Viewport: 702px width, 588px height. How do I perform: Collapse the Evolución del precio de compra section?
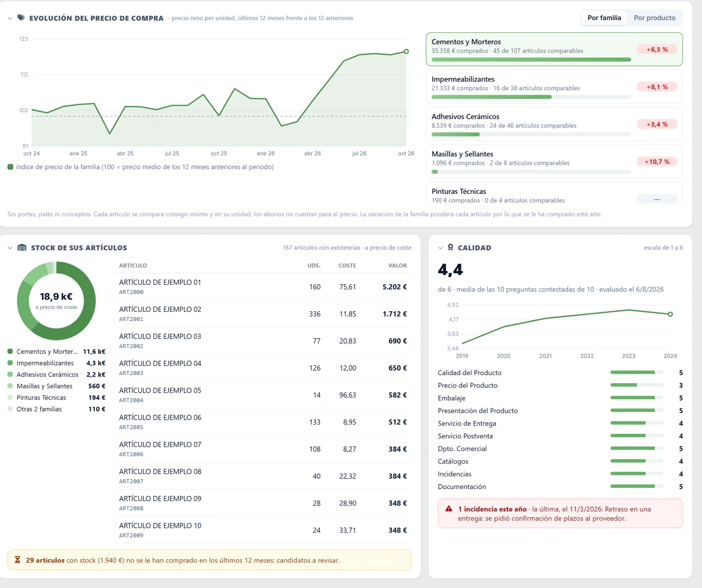10,18
